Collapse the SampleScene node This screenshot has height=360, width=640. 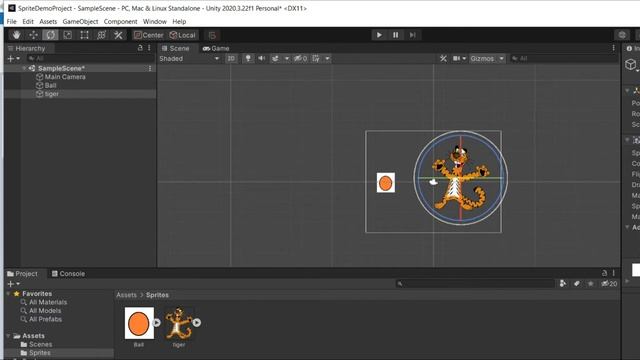point(24,69)
